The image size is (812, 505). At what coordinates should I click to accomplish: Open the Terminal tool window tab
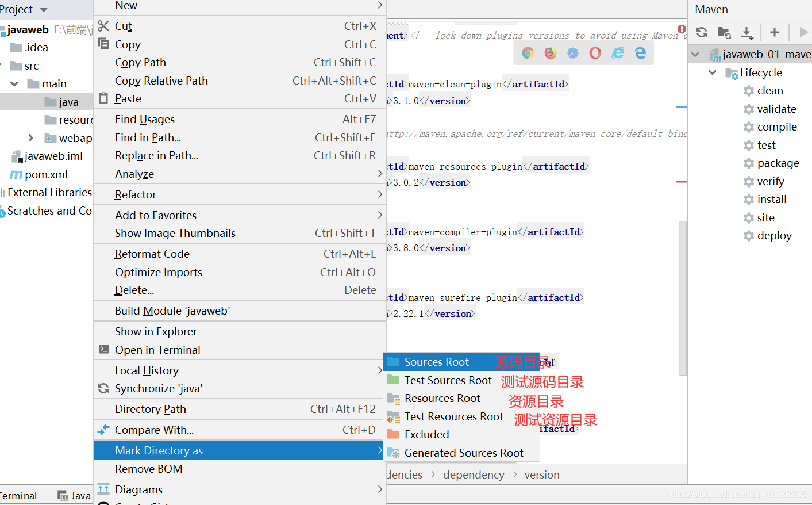(19, 495)
